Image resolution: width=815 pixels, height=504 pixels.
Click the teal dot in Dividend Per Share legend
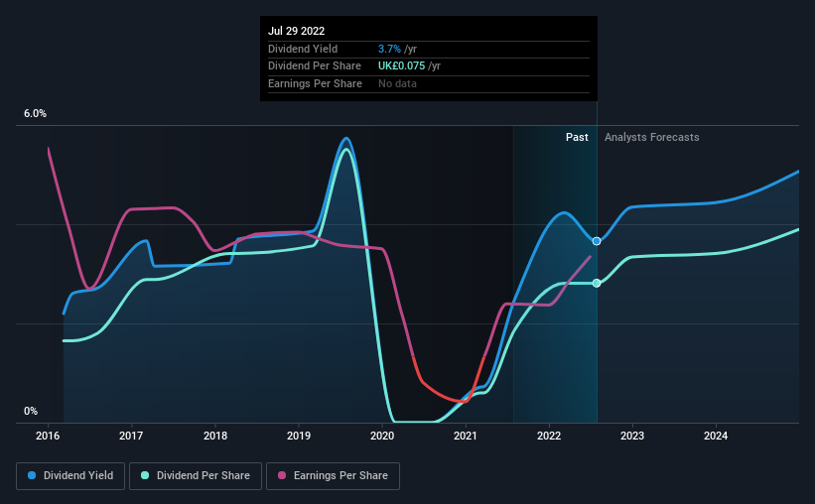145,475
